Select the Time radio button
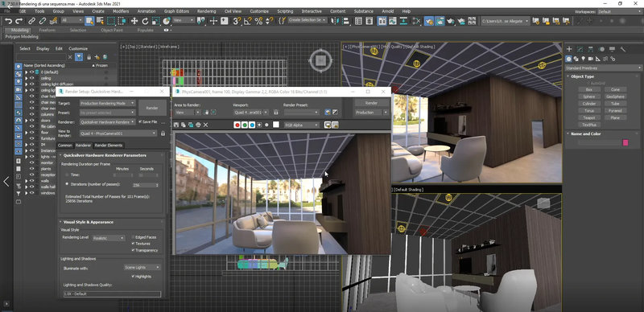The image size is (644, 312). pos(68,174)
